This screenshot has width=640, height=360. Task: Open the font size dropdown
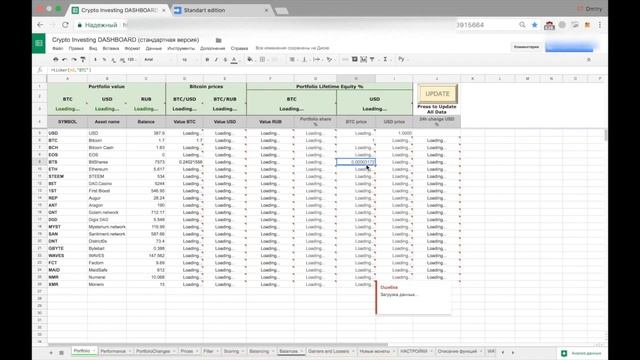point(189,60)
